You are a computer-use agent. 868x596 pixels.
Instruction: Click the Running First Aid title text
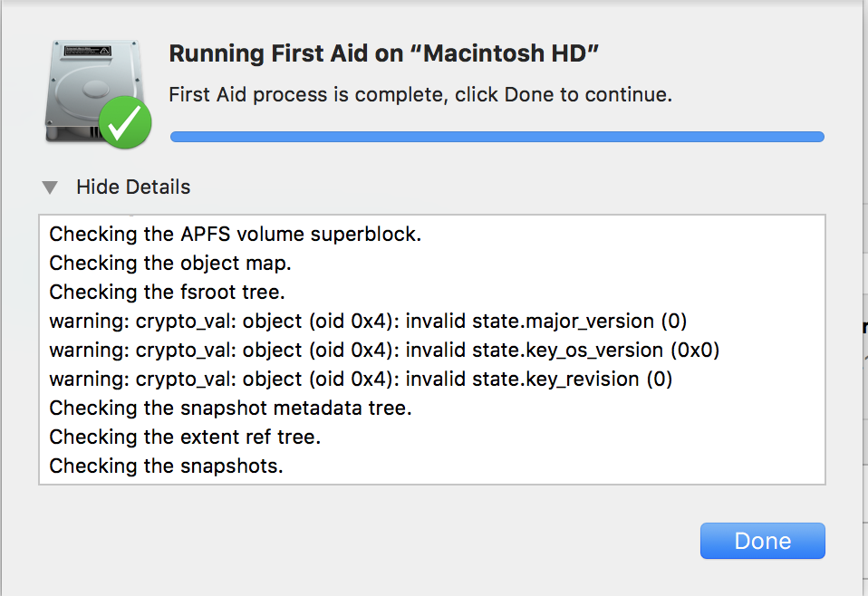(384, 53)
